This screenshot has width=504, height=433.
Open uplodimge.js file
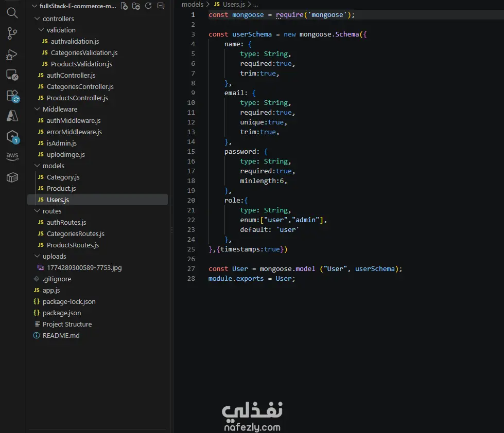(x=65, y=154)
